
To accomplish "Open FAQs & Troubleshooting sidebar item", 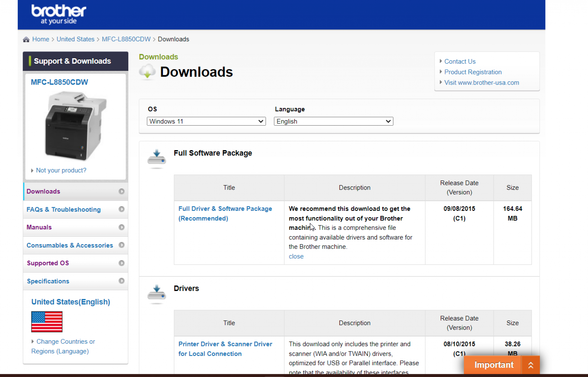I will click(63, 209).
